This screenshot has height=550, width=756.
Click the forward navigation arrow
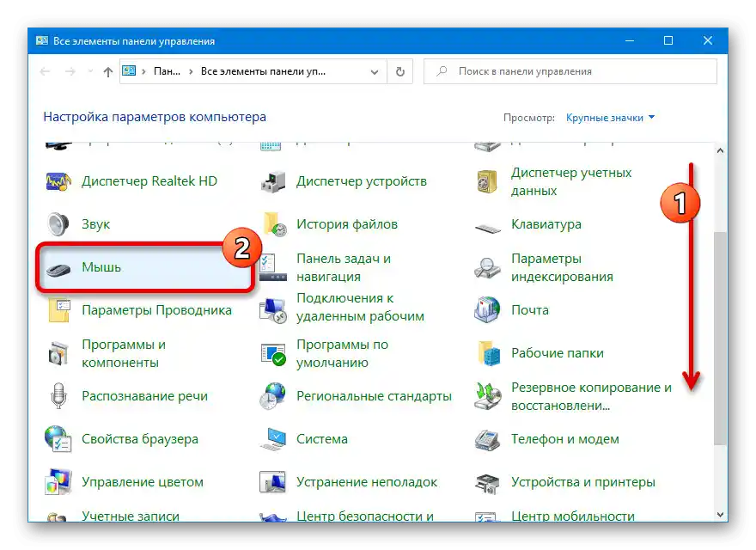click(x=70, y=71)
